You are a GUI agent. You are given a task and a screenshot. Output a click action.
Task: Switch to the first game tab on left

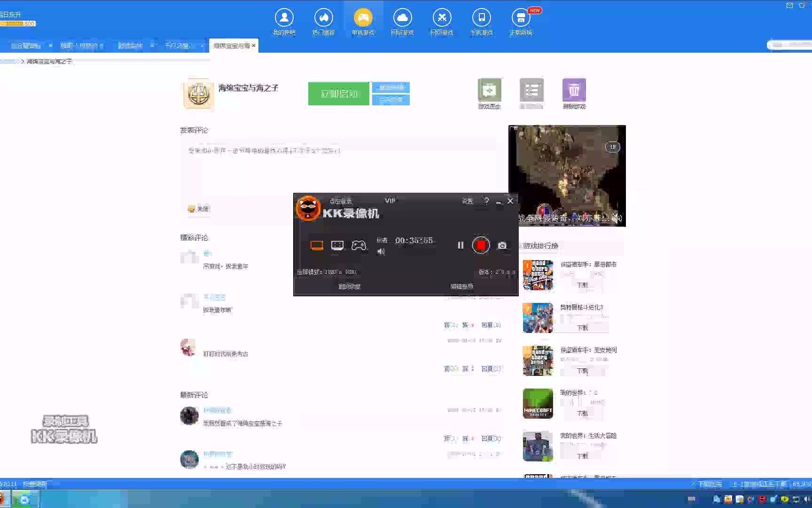pos(25,46)
